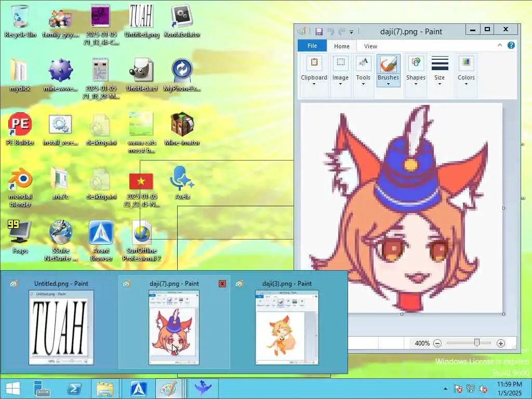Open the family_guy desktop icon

(x=60, y=20)
